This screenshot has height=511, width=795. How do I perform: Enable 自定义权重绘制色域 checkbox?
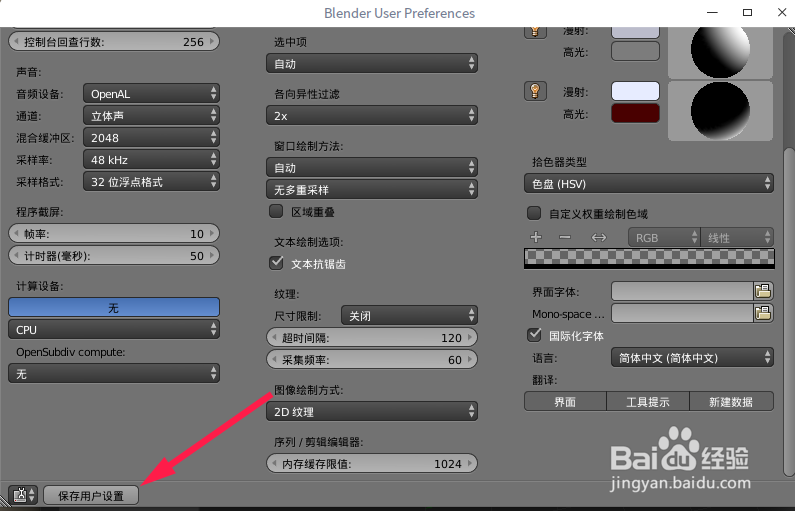coord(533,213)
